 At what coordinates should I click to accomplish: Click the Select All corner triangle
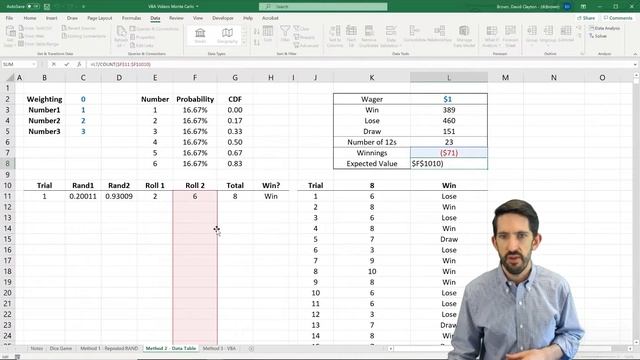click(x=10, y=78)
